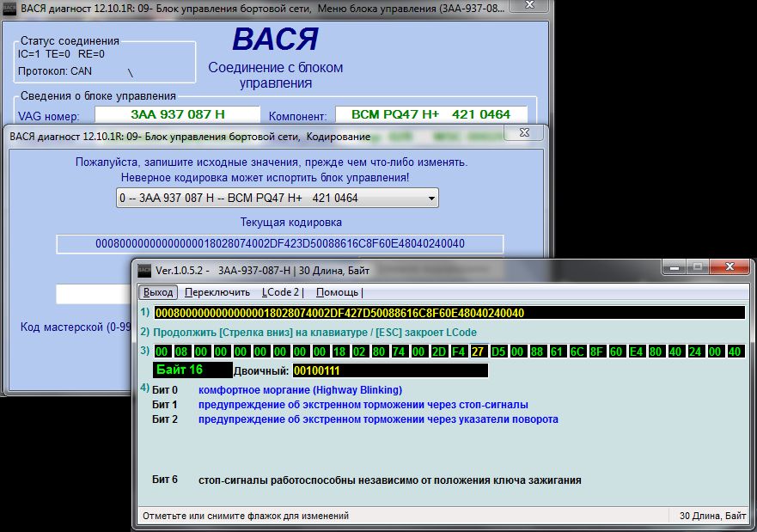Click the Протокол: CAN status text
This screenshot has width=757, height=532.
pos(54,71)
